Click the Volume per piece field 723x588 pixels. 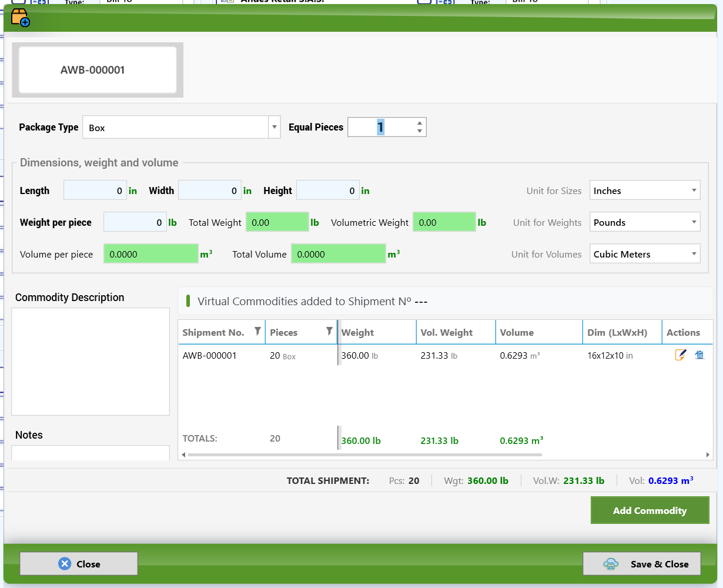pos(151,254)
